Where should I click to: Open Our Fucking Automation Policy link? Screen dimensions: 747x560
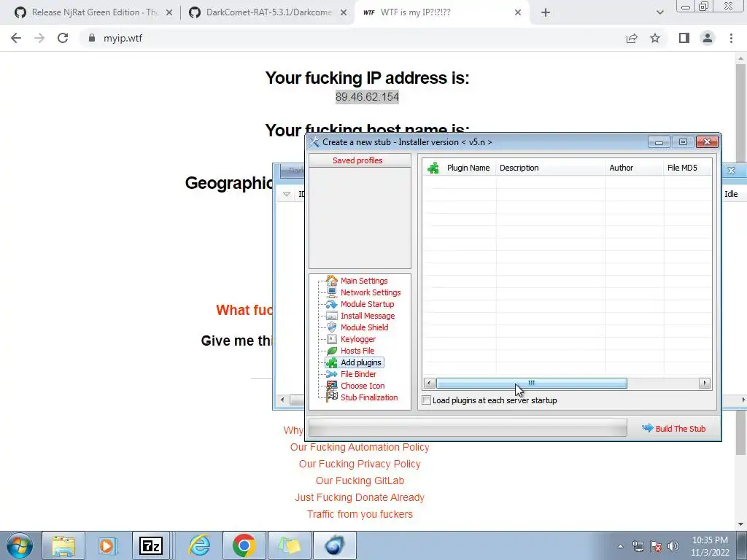(x=360, y=447)
